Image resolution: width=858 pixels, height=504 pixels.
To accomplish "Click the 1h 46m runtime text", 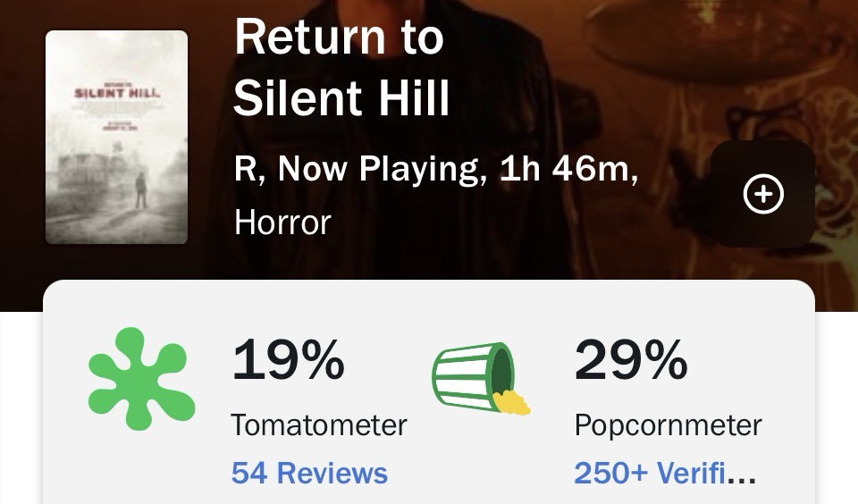I will point(565,168).
